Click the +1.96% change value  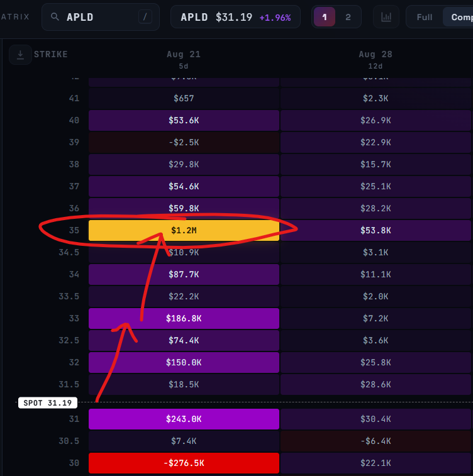275,18
